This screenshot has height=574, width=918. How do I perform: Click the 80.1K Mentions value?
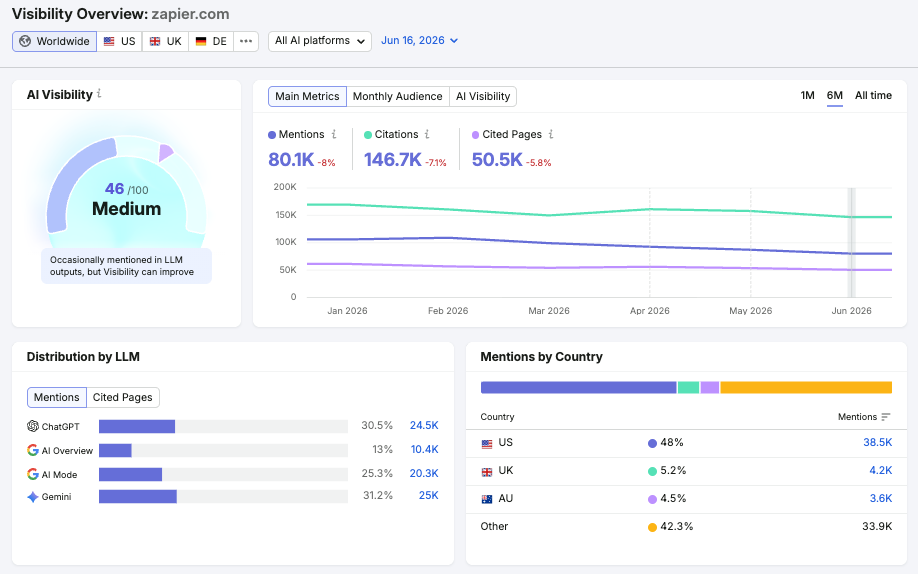(x=291, y=159)
